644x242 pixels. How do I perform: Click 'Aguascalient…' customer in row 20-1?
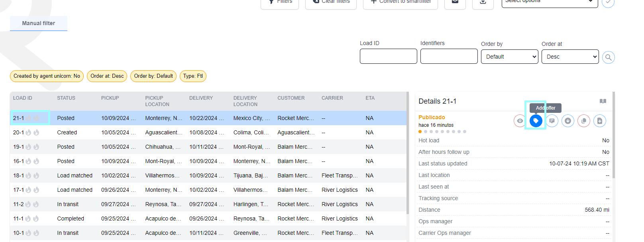(296, 132)
